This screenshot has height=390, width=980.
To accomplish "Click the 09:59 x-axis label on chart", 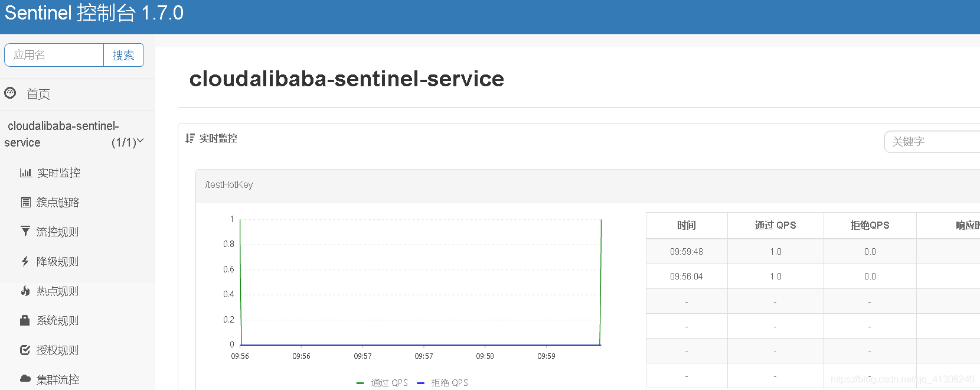I will coord(546,356).
